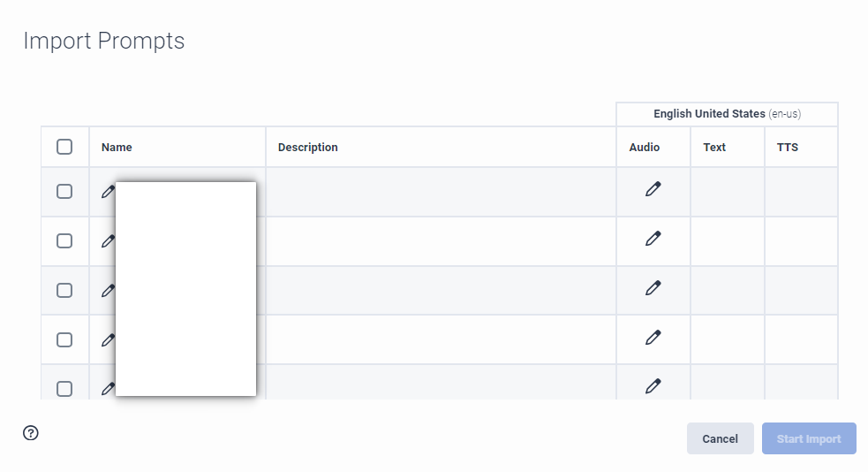Toggle the select-all header checkbox

tap(64, 147)
